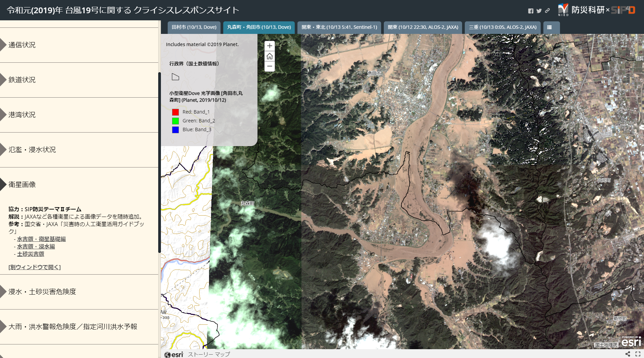644x358 pixels.
Task: Expand the 氾濫・浸水状況 section
Action: point(32,150)
